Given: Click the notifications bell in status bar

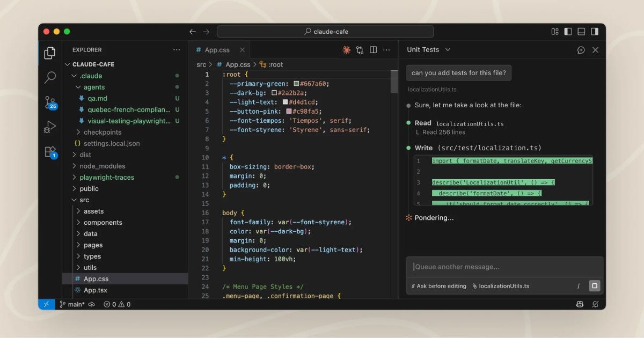Looking at the screenshot, I should pos(595,304).
